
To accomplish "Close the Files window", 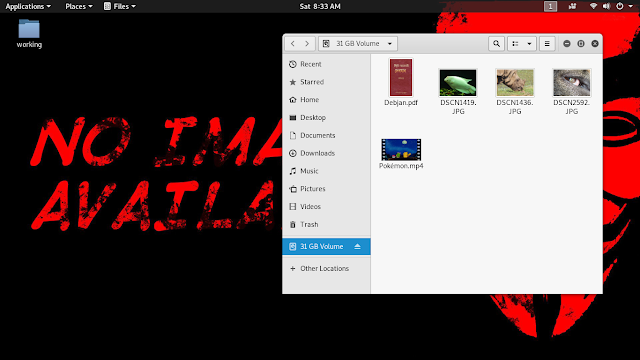I will point(595,44).
